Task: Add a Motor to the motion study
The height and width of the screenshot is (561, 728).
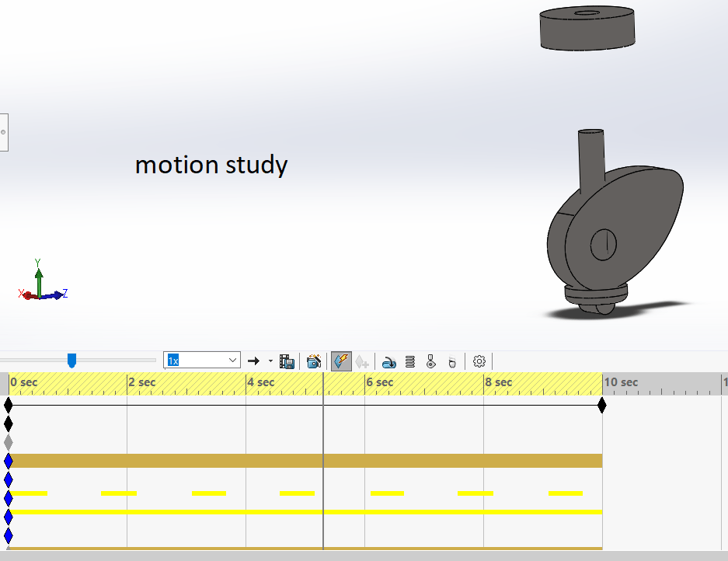Action: [x=390, y=361]
